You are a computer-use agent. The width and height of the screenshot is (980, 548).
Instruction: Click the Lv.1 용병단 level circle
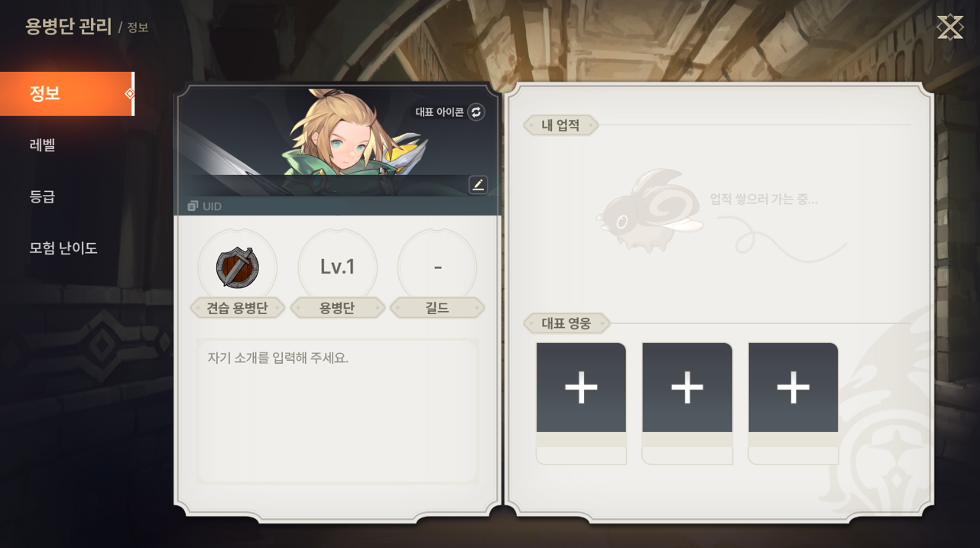pyautogui.click(x=337, y=268)
